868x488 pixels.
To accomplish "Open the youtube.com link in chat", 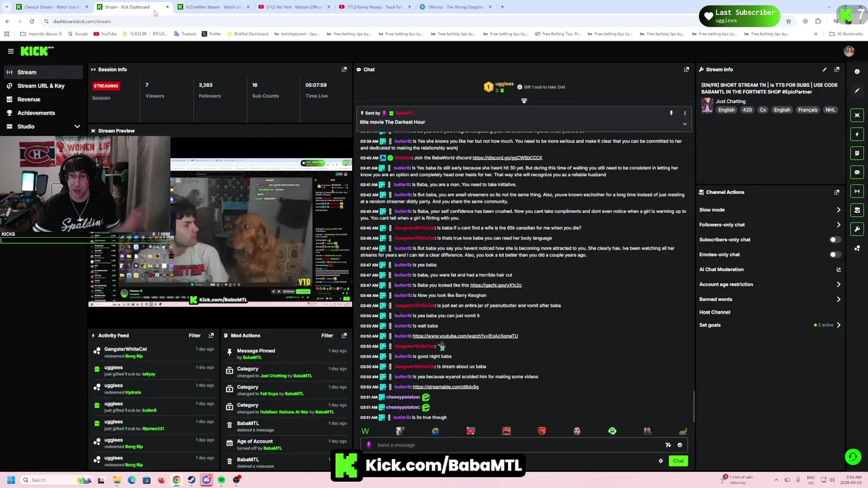I will tap(465, 336).
